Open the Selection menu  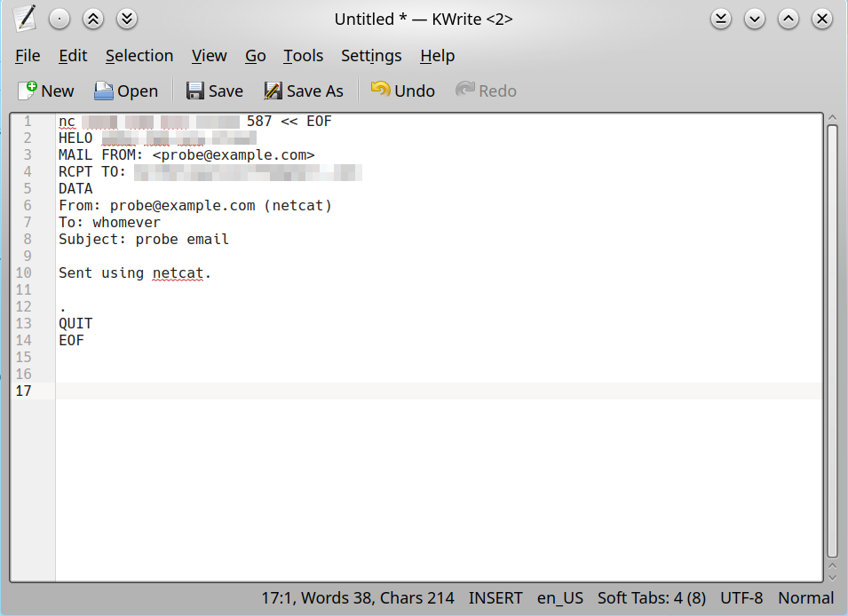coord(139,56)
